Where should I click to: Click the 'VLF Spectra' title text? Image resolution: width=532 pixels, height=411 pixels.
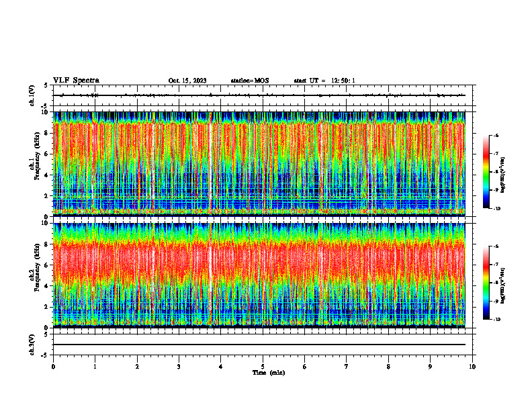(x=76, y=81)
